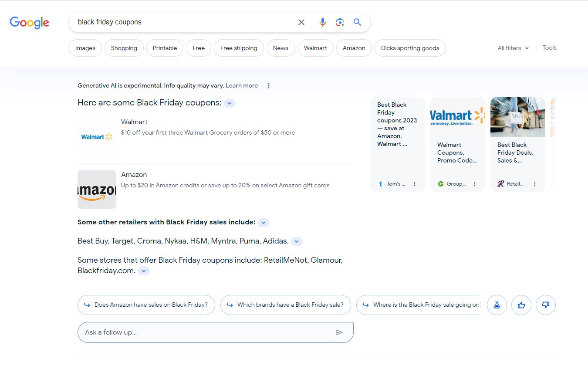588x376 pixels.
Task: Give thumbs down feedback on AI result
Action: 546,305
